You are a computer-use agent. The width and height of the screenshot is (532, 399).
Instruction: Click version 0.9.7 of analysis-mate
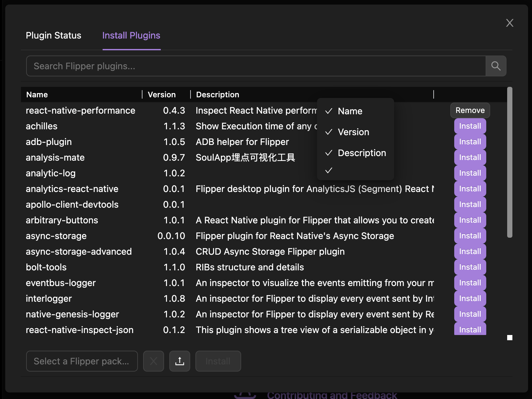pyautogui.click(x=174, y=157)
